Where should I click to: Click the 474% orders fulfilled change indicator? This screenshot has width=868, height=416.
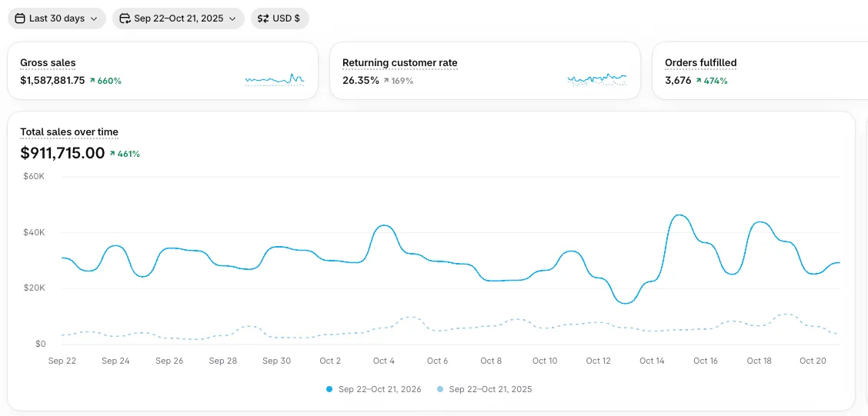[712, 81]
